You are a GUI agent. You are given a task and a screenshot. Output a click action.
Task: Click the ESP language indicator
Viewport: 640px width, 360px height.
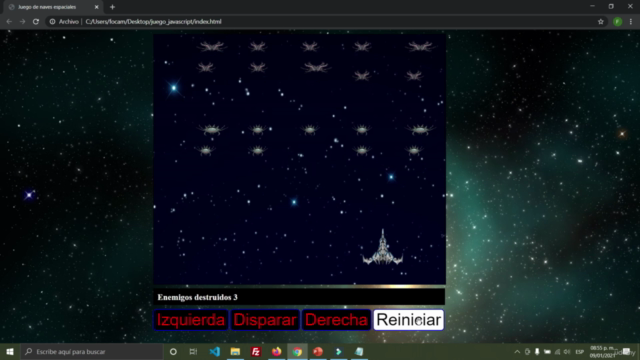coord(580,352)
